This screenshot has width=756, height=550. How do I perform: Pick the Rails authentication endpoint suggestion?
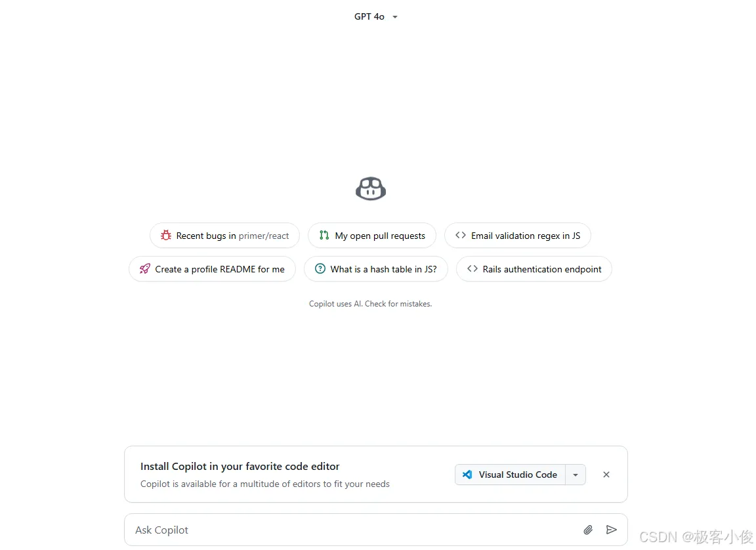tap(534, 268)
